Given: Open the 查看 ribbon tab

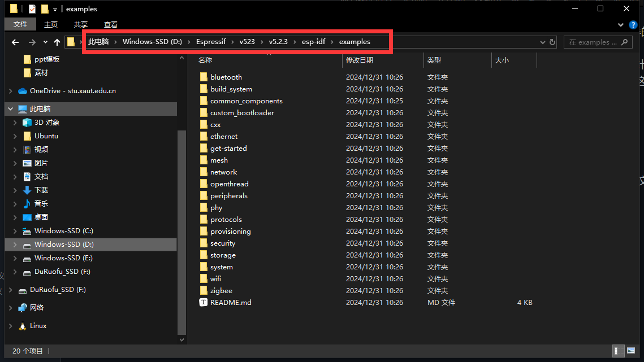Looking at the screenshot, I should point(111,25).
